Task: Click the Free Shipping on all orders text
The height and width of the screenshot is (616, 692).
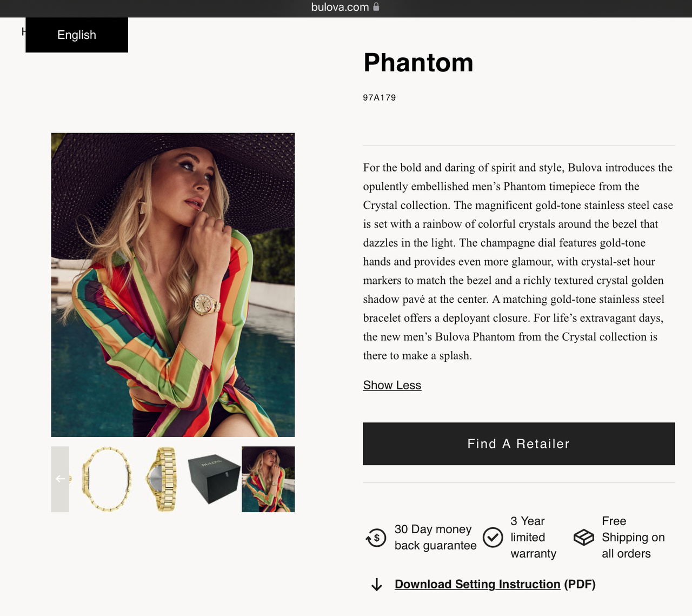Action: [633, 537]
